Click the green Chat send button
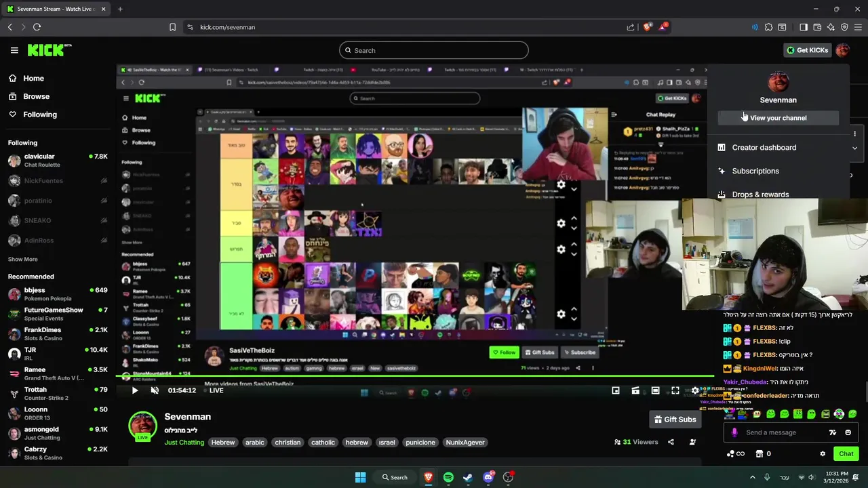Screen dimensions: 868x488 pos(846,453)
